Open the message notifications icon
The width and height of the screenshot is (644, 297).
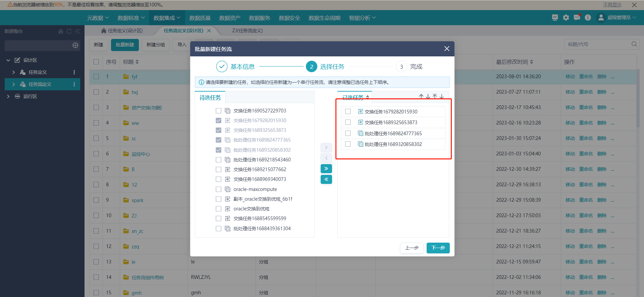click(577, 17)
